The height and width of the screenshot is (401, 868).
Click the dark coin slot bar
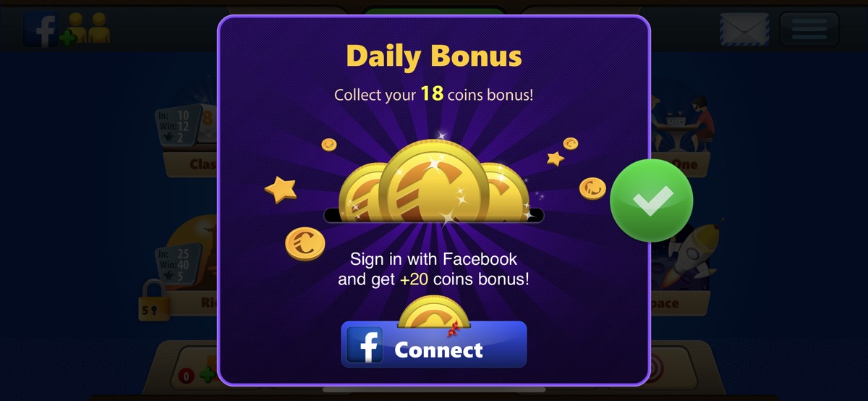tap(433, 215)
